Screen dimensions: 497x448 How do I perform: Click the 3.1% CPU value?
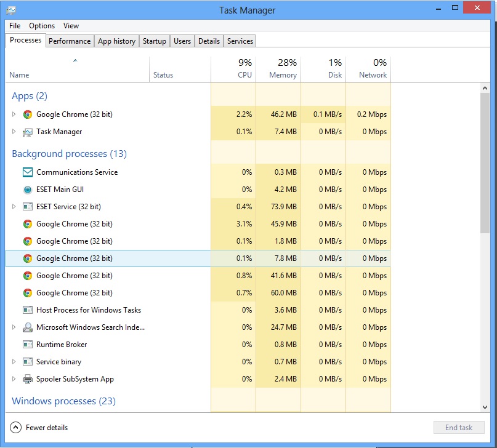tap(244, 224)
